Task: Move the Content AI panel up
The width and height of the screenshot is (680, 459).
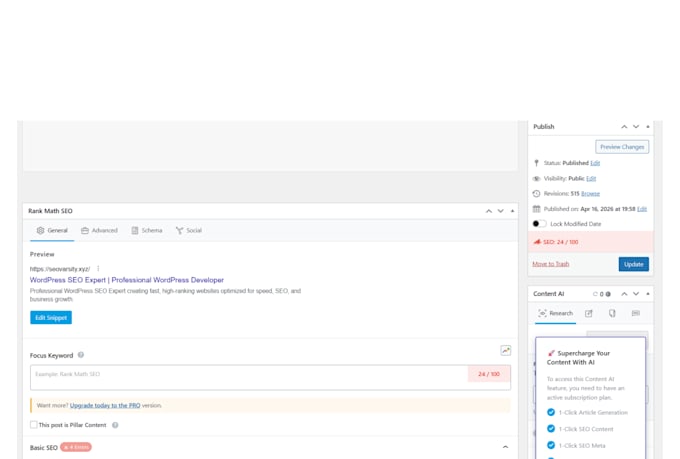Action: tap(624, 294)
